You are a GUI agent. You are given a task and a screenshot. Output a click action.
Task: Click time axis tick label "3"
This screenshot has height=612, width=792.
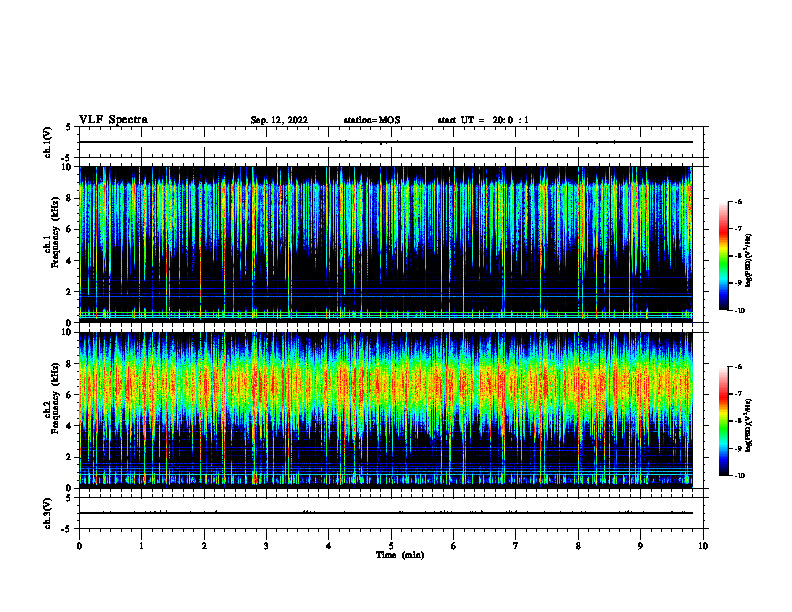coord(266,546)
